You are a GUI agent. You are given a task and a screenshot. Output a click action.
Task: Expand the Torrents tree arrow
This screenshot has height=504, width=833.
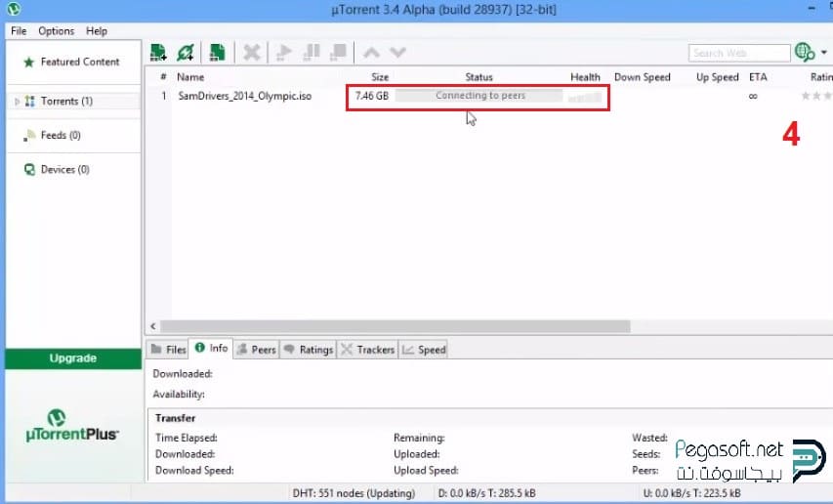(x=17, y=101)
